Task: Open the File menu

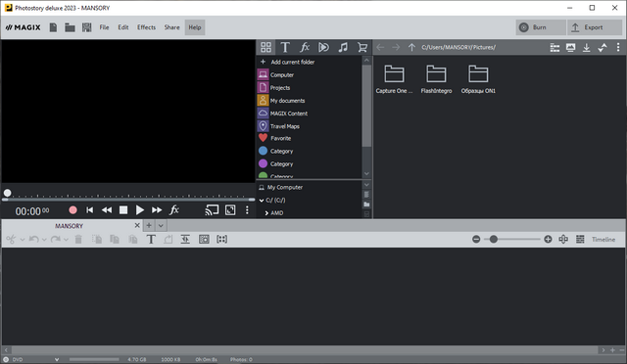Action: click(x=105, y=27)
